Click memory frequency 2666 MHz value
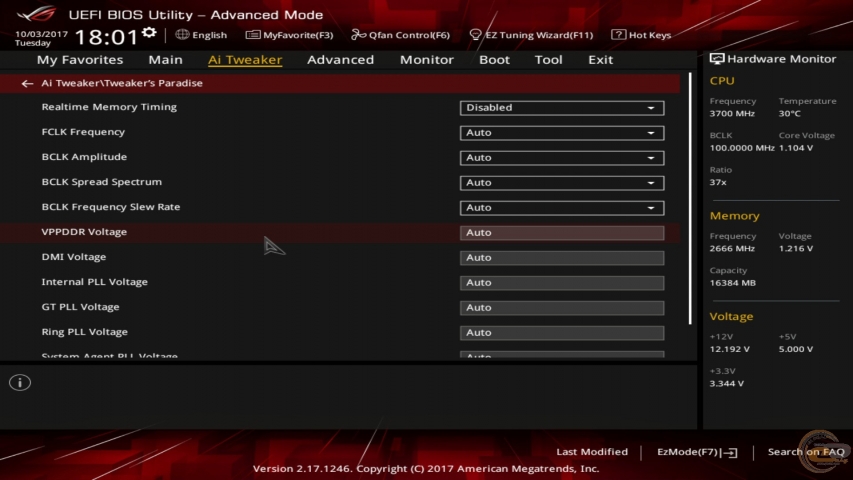 732,249
